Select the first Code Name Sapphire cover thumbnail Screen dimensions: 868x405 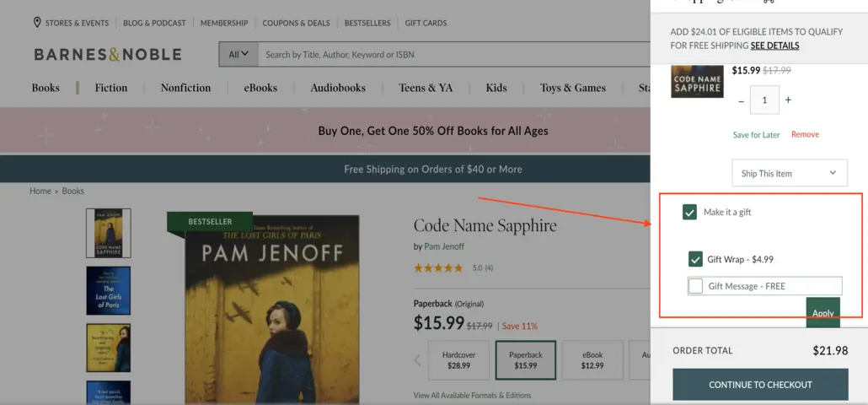coord(109,233)
